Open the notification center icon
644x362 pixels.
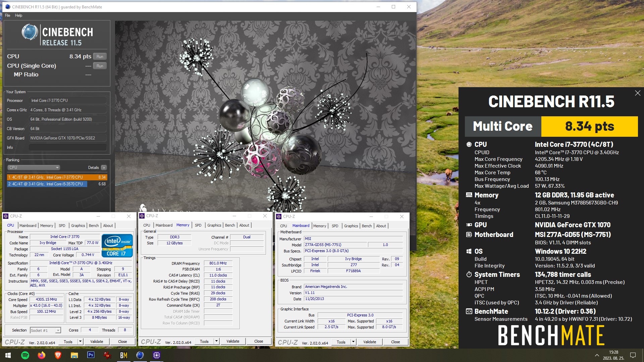pos(633,355)
